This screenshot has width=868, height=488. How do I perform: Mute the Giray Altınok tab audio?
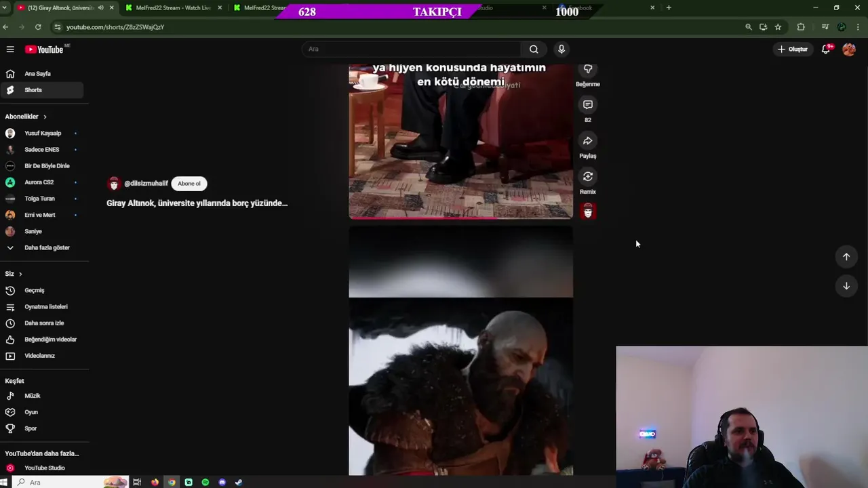pos(101,8)
